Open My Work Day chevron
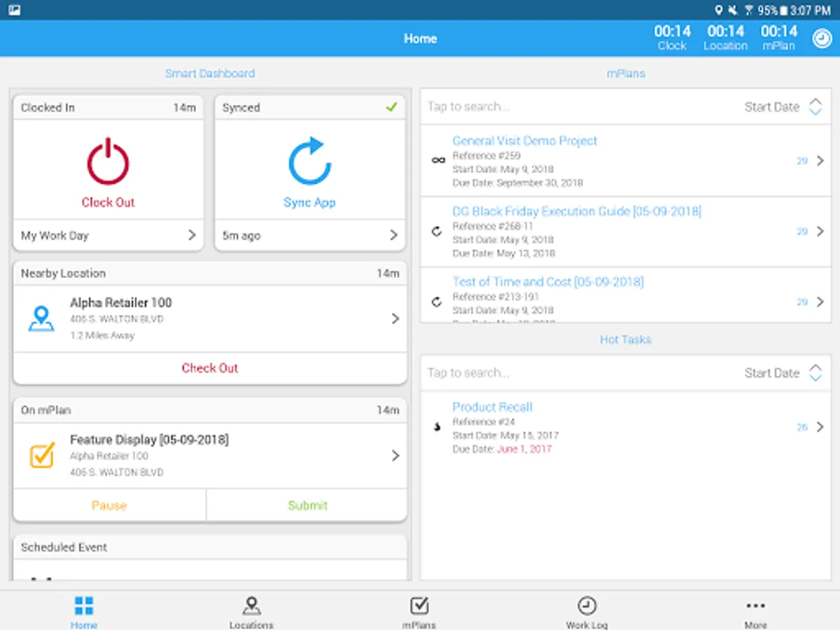 [x=192, y=235]
